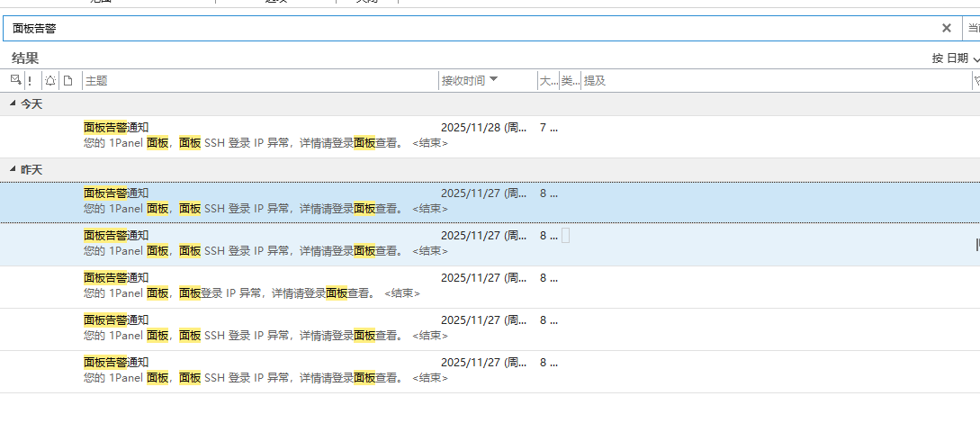Image resolution: width=980 pixels, height=441 pixels.
Task: Click the flag filter icon in header
Action: pos(976,81)
